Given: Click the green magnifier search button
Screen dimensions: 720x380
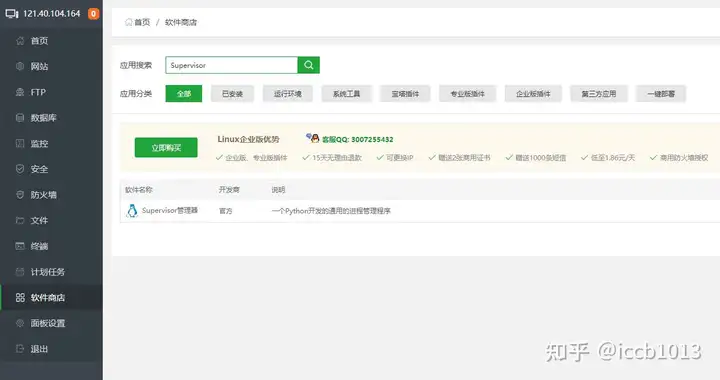Looking at the screenshot, I should point(309,65).
